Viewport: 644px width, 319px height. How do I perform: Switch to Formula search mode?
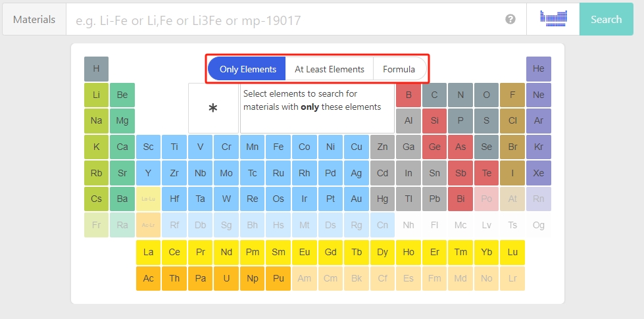pyautogui.click(x=399, y=69)
